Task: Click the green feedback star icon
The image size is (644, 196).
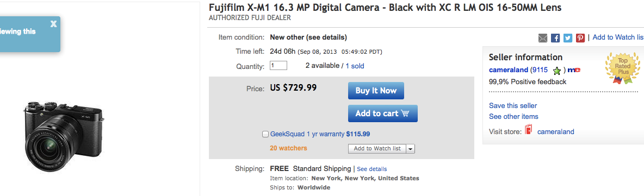Action: pos(556,71)
